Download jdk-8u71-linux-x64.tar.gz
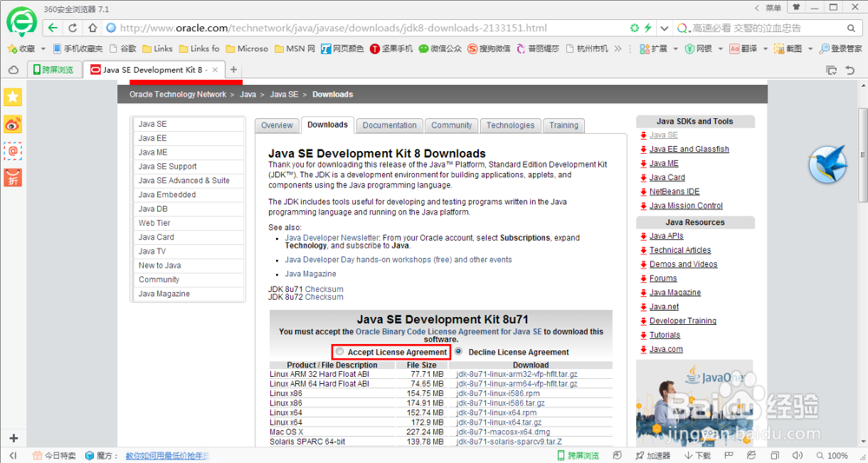 point(499,422)
